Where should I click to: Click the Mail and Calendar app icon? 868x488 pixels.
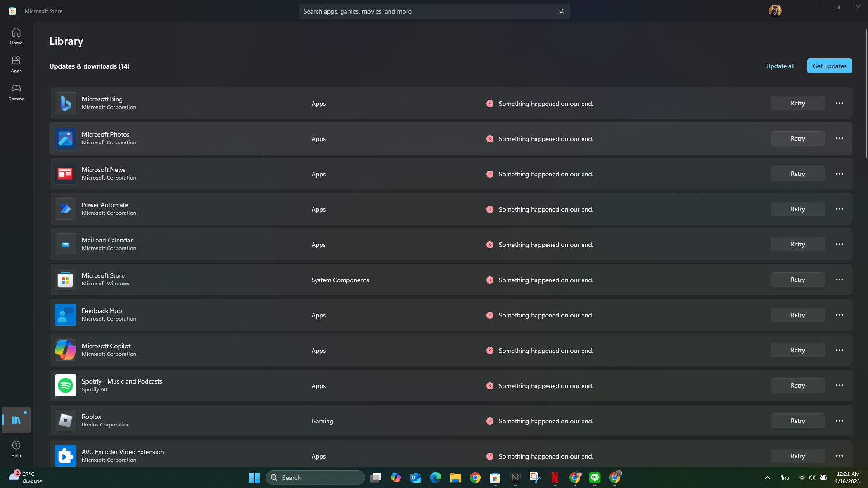[x=66, y=244]
